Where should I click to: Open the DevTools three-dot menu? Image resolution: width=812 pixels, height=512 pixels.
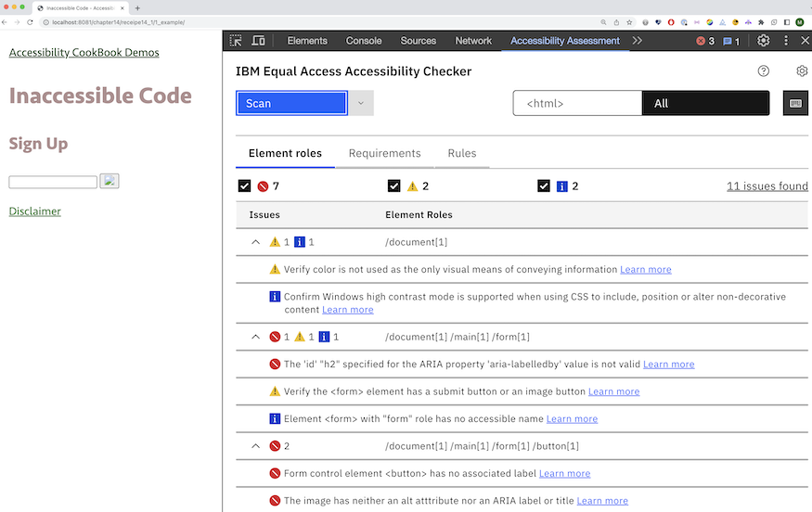[x=786, y=41]
